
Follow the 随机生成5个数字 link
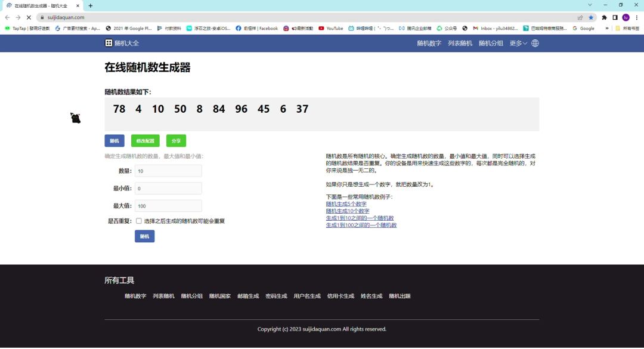coord(346,204)
